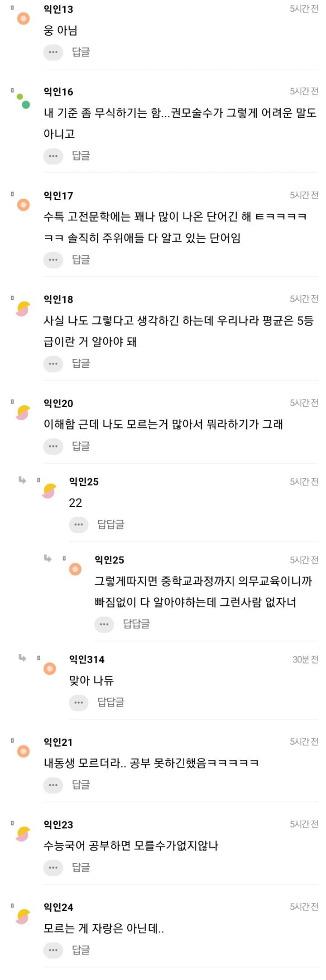The height and width of the screenshot is (980, 326).
Task: Reply to 익인23 using 답글
Action: [x=81, y=867]
